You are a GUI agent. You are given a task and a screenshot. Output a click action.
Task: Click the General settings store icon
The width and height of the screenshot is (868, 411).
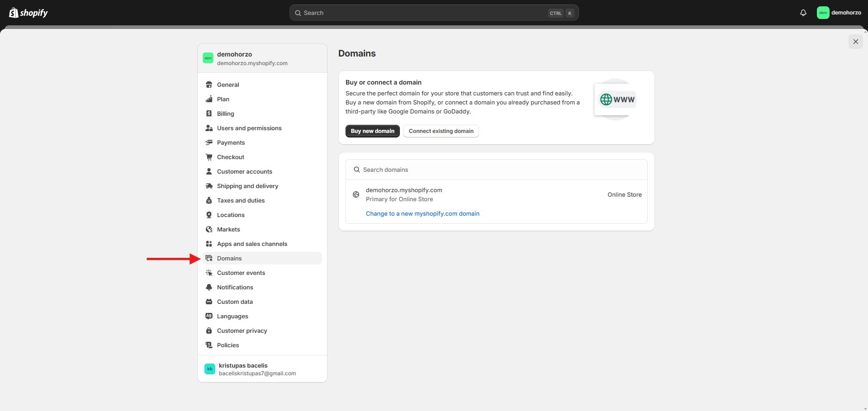click(x=209, y=85)
